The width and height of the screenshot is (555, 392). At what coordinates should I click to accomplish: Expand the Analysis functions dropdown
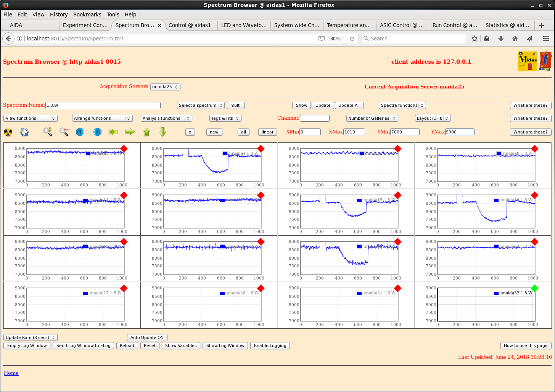166,119
